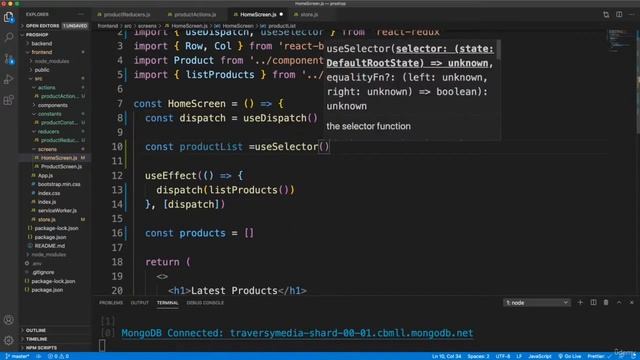Screen dimensions: 640x360
Task: Open App.js in the file tree
Action: pos(45,176)
